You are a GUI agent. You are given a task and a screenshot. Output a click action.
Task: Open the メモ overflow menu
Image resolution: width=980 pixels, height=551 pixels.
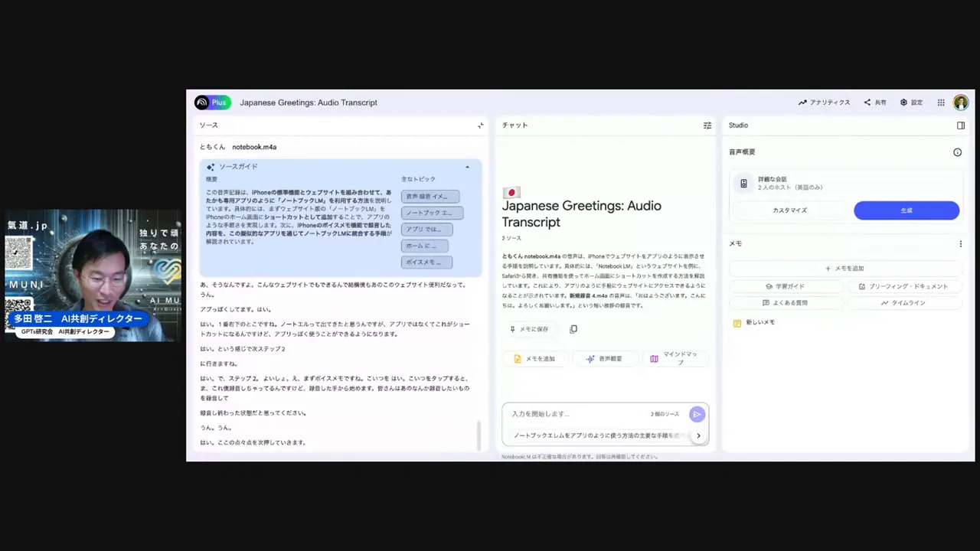click(x=960, y=243)
